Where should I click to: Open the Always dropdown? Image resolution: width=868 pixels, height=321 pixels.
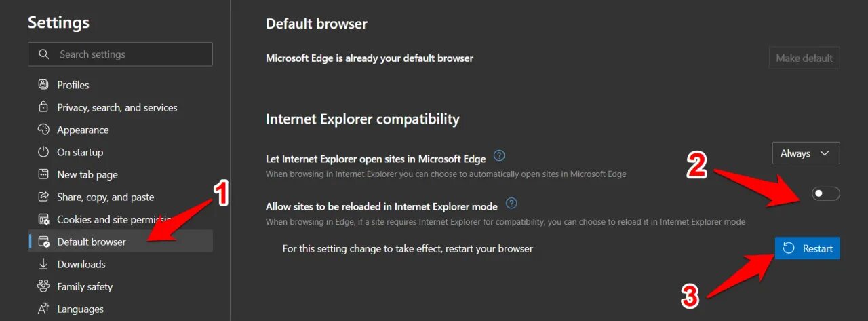[806, 153]
